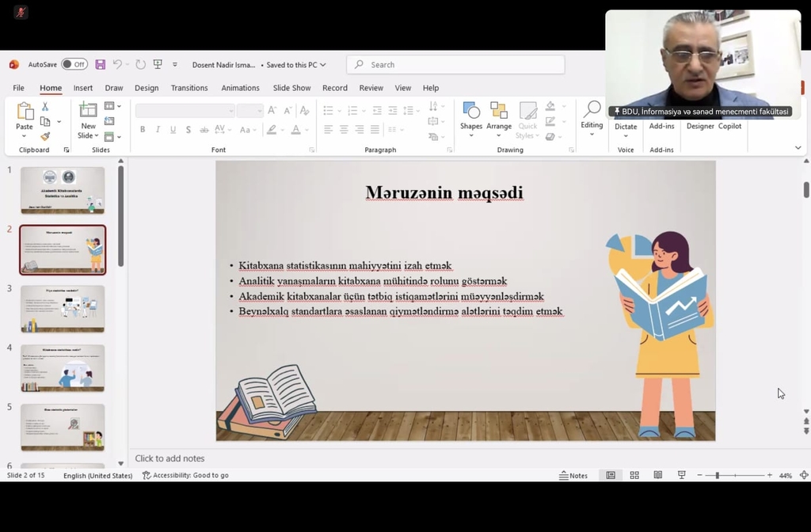
Task: Click the Format Painter brush icon
Action: pyautogui.click(x=45, y=136)
